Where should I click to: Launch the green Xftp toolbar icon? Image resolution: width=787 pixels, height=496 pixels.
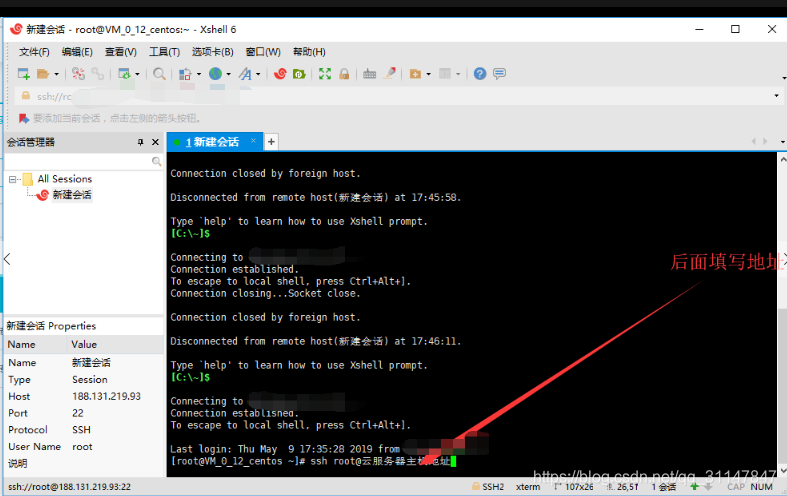coord(299,74)
